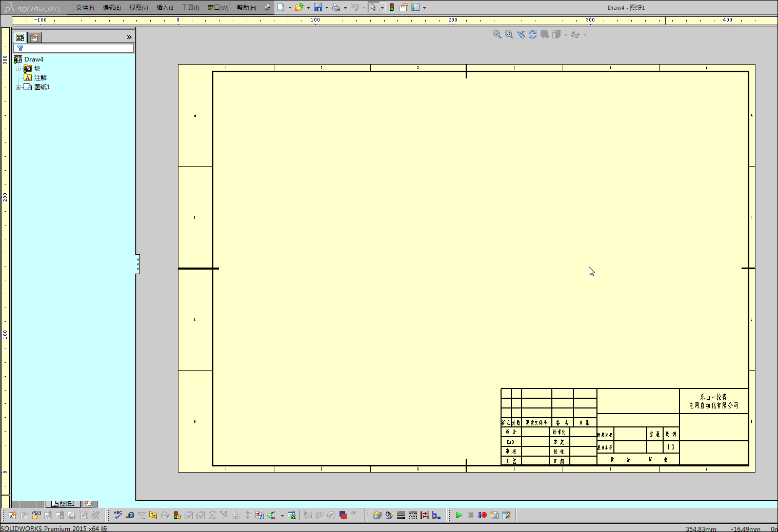Open the Print dropdown arrow
The width and height of the screenshot is (778, 532).
click(345, 8)
